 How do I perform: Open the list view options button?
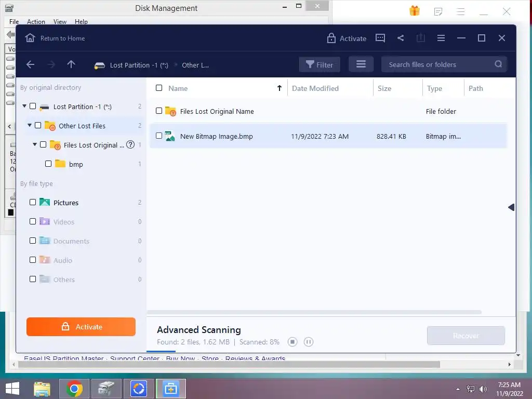pyautogui.click(x=361, y=64)
